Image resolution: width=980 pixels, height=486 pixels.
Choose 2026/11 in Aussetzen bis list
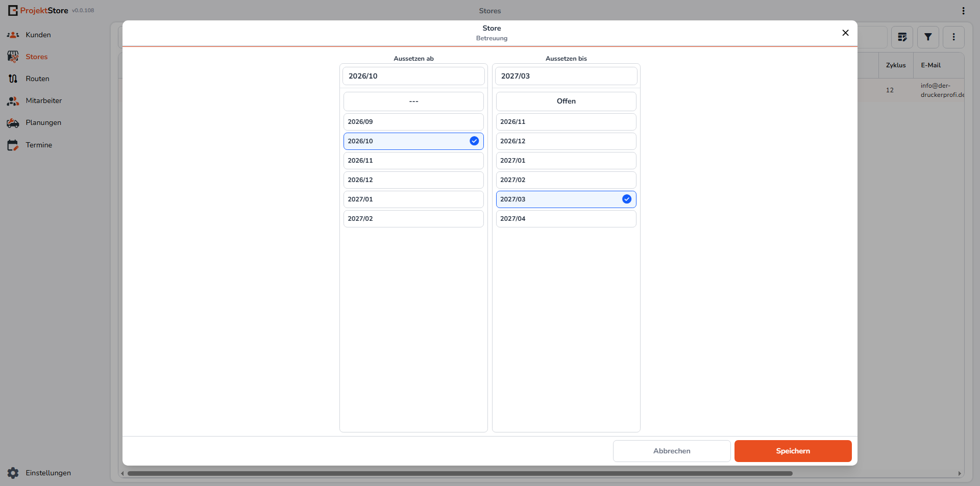566,122
